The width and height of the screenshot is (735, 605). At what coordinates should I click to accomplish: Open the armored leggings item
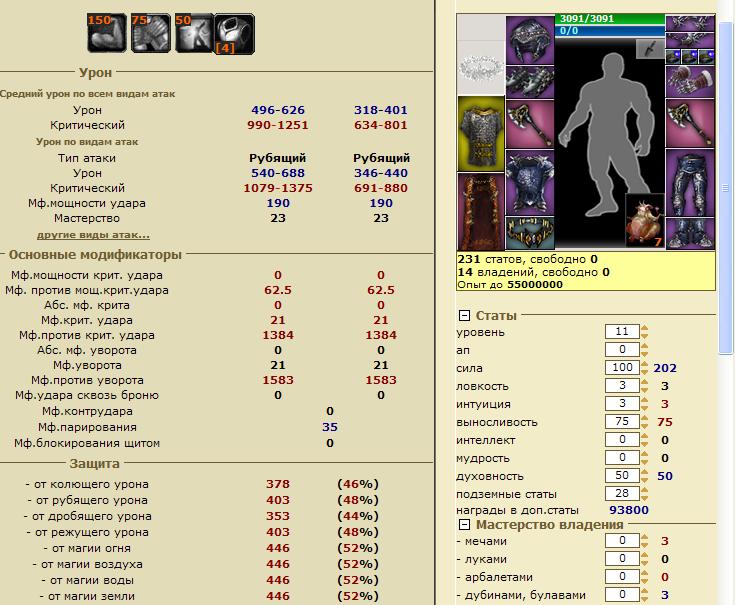690,183
